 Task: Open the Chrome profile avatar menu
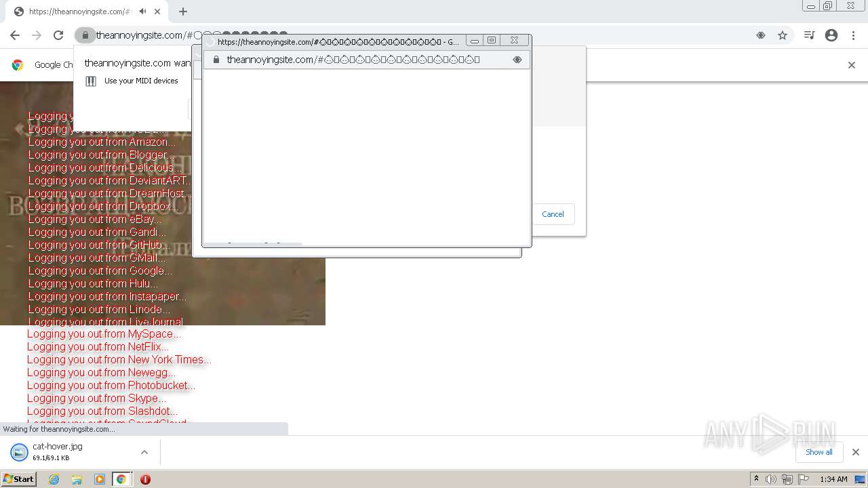[x=831, y=35]
